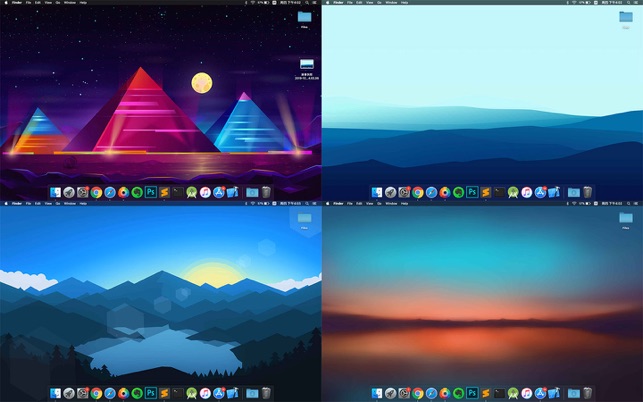643x402 pixels.
Task: Launch iTunes from the mountain lake desktop's dock
Action: coord(205,393)
